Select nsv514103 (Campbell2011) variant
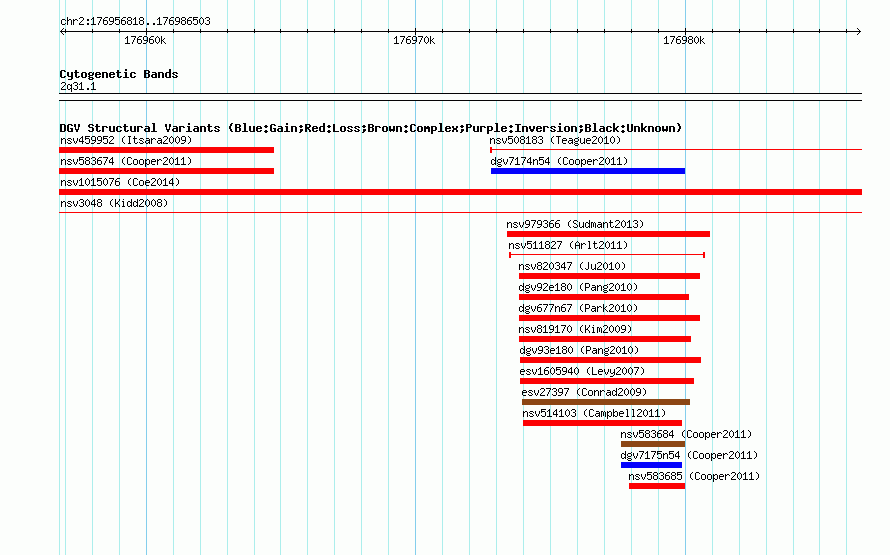This screenshot has width=890, height=555. 594,413
